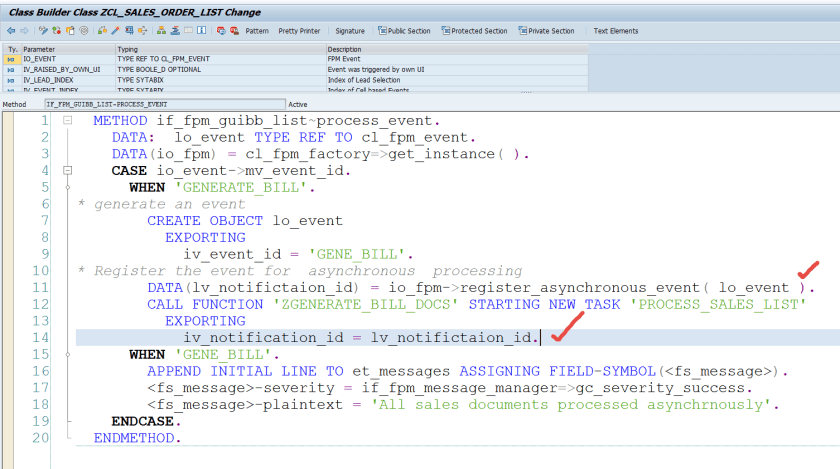The image size is (840, 469).
Task: Toggle the session breakpoint icon
Action: (221, 31)
